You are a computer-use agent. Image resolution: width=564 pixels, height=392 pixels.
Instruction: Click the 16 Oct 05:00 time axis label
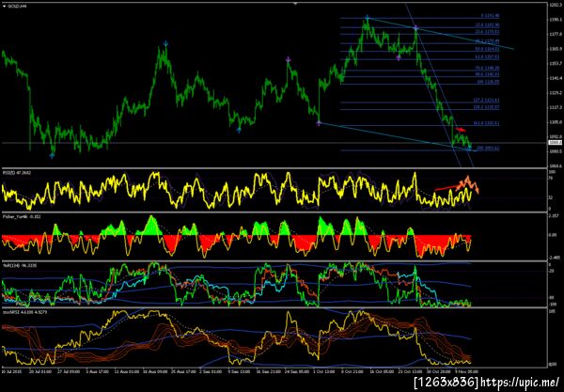[x=383, y=371]
